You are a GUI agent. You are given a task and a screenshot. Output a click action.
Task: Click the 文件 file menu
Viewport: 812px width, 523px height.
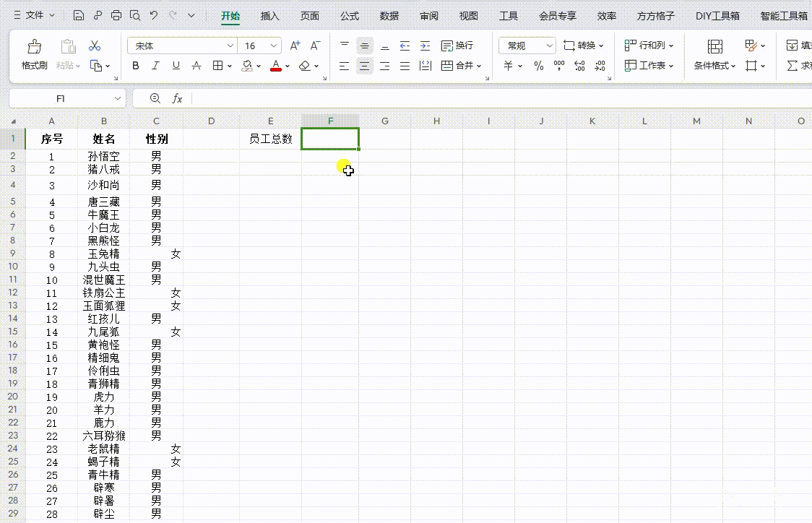(34, 16)
